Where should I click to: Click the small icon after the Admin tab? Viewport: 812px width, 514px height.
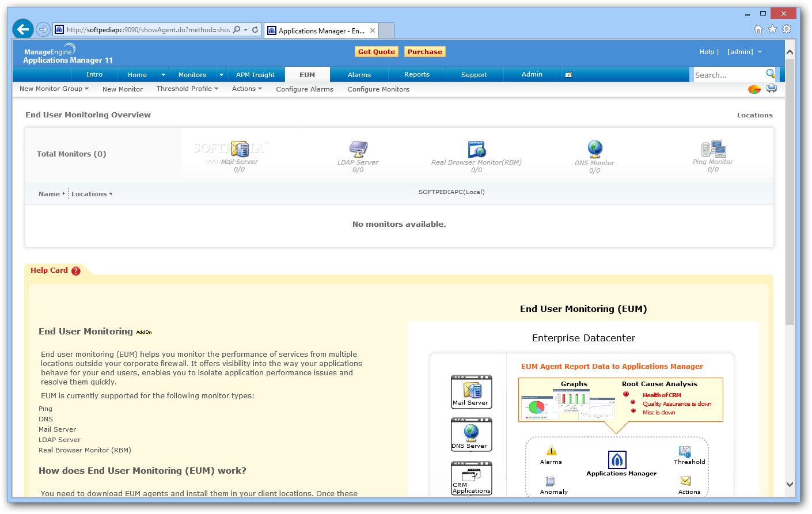point(568,75)
